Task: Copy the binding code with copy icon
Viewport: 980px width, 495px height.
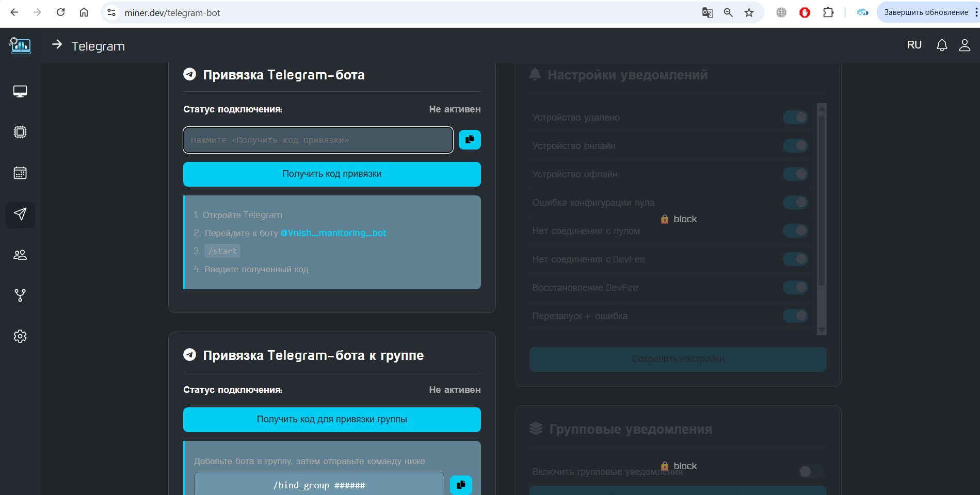Action: click(470, 140)
